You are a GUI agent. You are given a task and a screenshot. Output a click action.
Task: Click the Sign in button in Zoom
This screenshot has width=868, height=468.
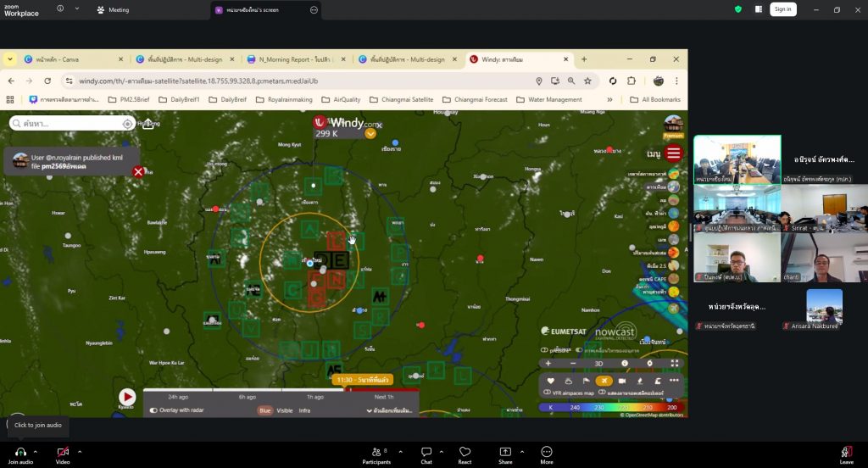[782, 9]
